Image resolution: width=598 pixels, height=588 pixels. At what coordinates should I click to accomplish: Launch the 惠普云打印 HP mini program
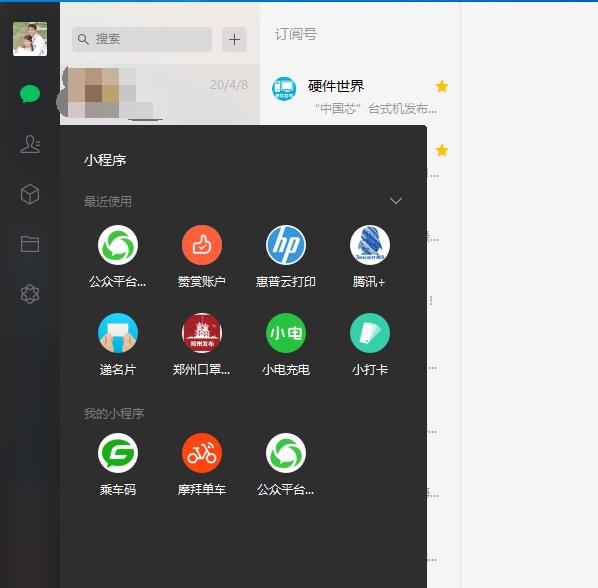286,257
